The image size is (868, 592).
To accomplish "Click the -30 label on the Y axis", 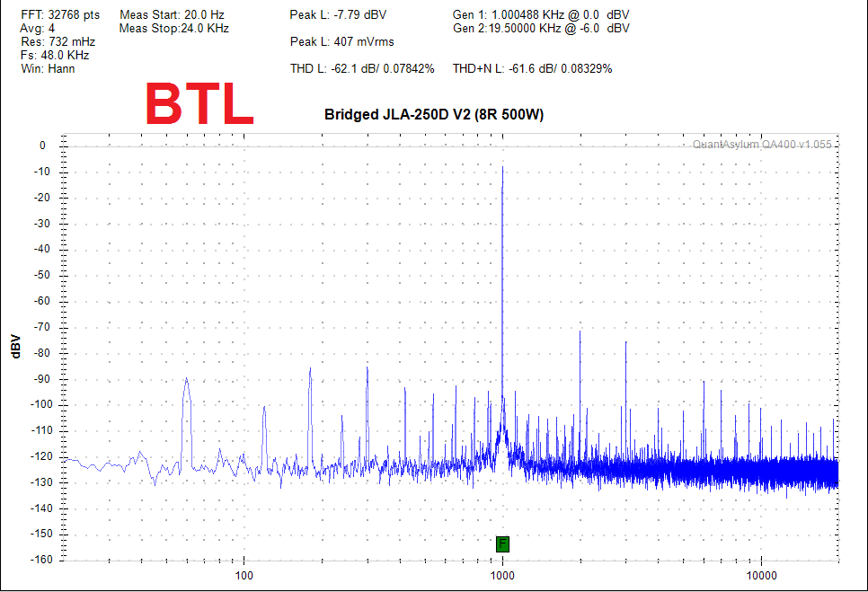I will 41,224.
